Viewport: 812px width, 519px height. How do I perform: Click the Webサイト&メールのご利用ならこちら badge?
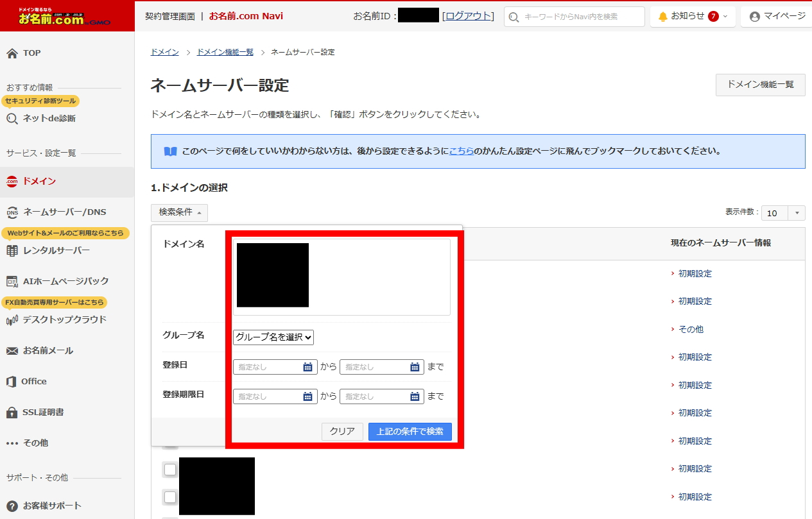(x=65, y=233)
